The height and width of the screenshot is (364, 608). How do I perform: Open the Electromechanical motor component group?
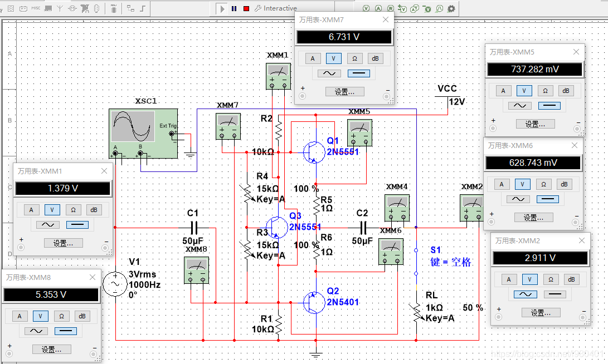[x=72, y=8]
